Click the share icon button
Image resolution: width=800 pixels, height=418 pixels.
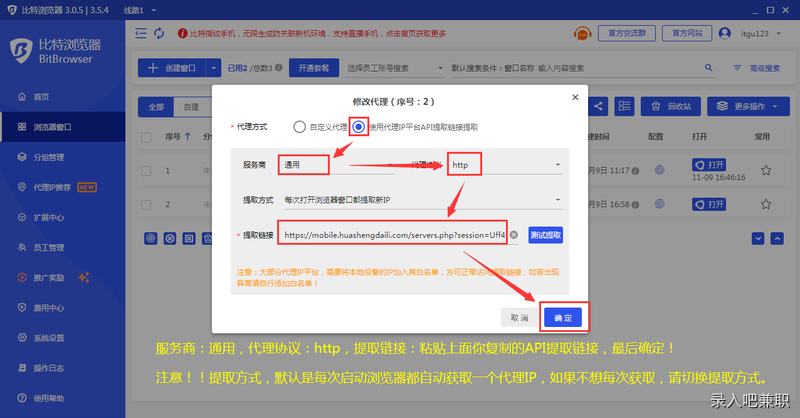598,106
